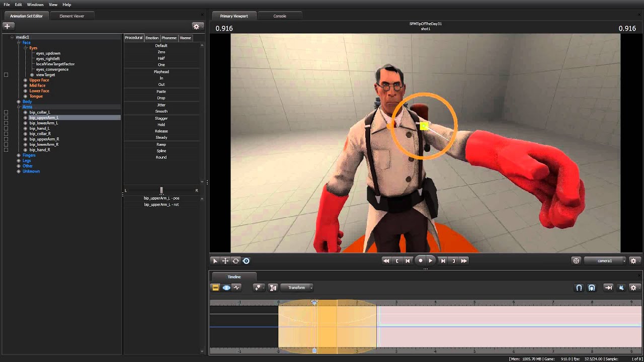The image size is (644, 362).
Task: Toggle timeline snapping magnet
Action: point(579,288)
